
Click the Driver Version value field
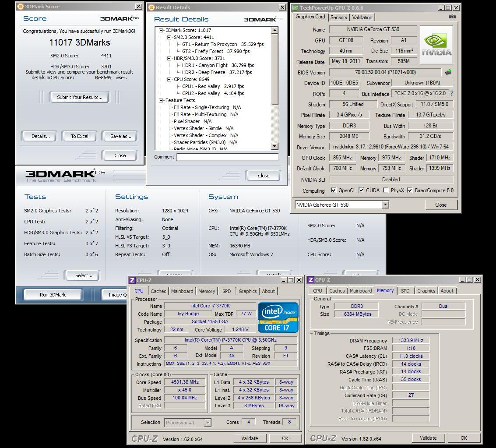[x=391, y=146]
